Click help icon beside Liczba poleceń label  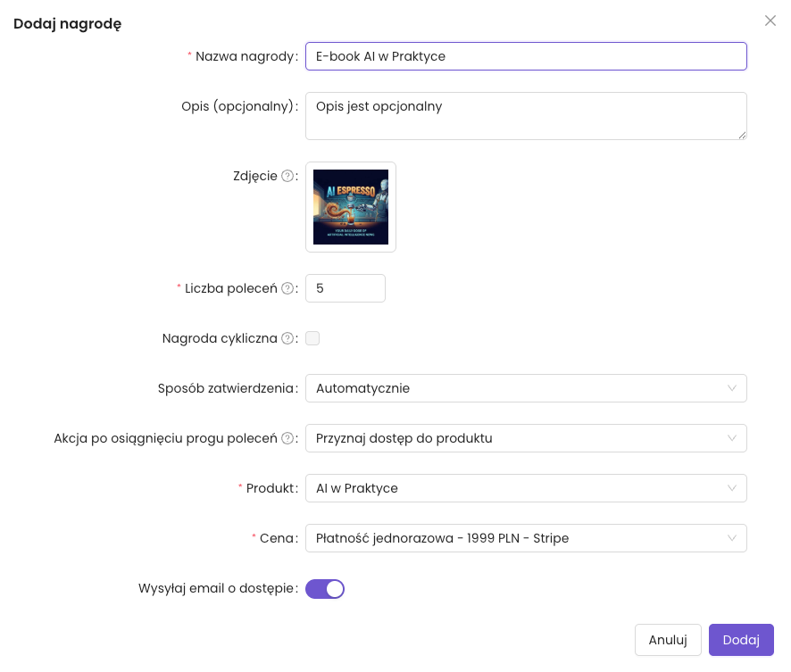point(287,288)
